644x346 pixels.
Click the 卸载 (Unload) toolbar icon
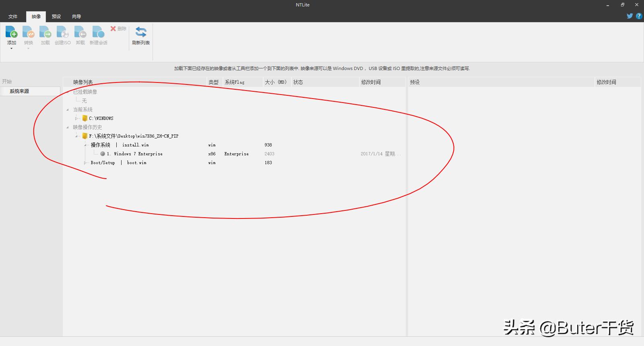pos(80,32)
